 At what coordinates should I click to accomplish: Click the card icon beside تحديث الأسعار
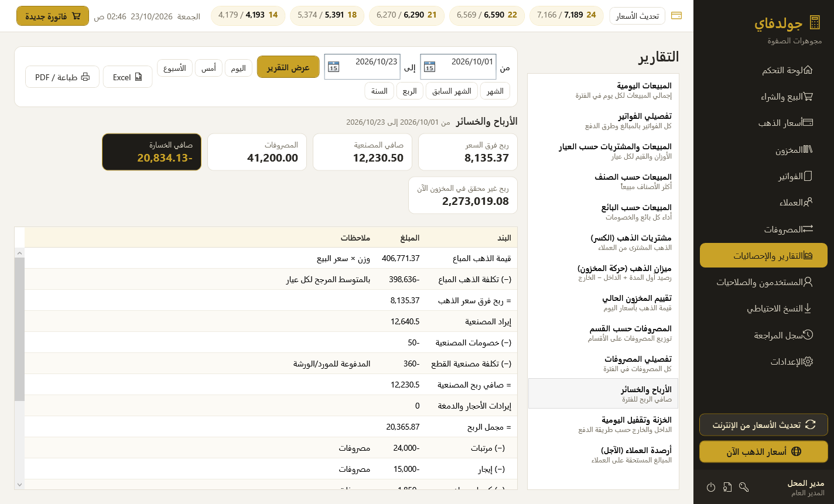tap(676, 16)
